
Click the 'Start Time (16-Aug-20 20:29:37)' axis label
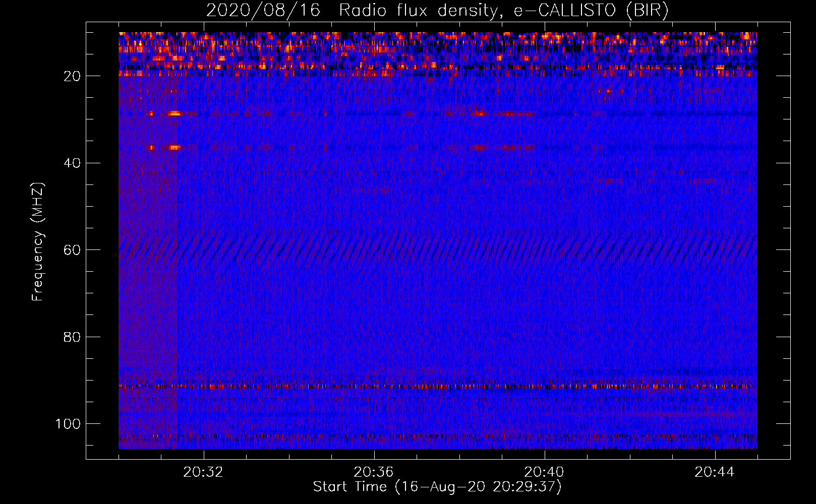(437, 487)
